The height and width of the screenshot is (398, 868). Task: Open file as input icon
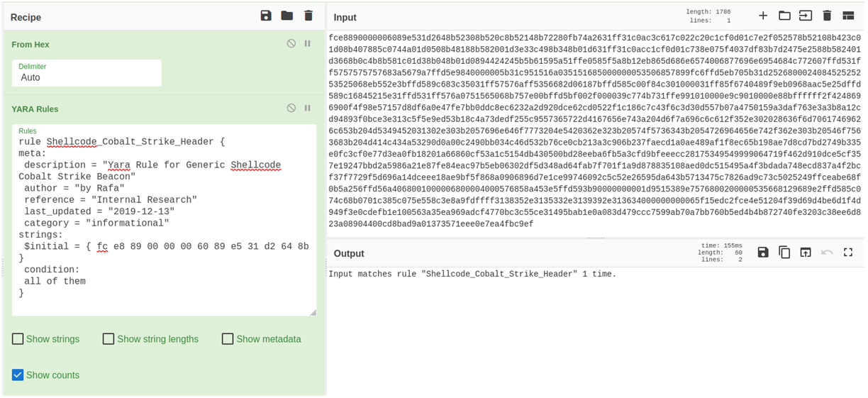coord(806,16)
